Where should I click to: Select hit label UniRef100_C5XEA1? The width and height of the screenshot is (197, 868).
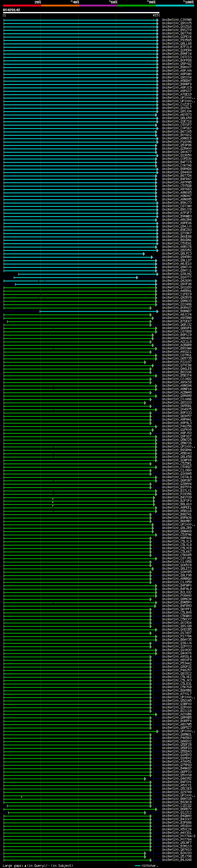pyautogui.click(x=176, y=243)
